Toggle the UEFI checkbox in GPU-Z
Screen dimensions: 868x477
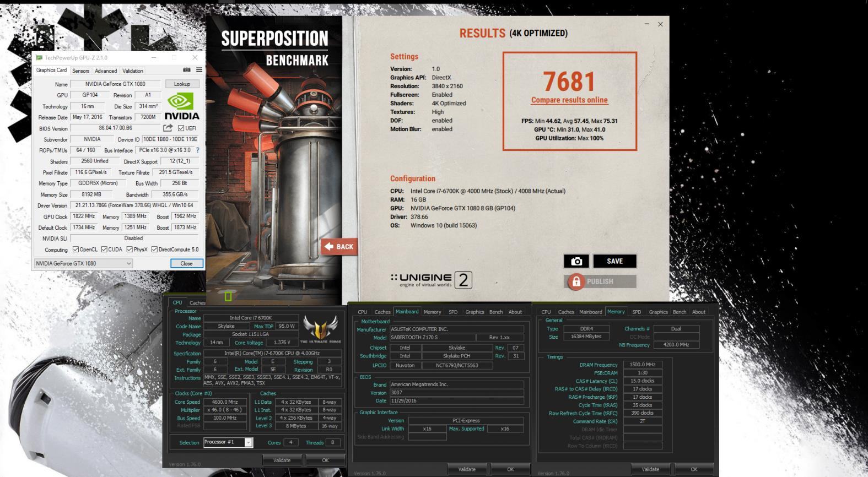pyautogui.click(x=181, y=128)
